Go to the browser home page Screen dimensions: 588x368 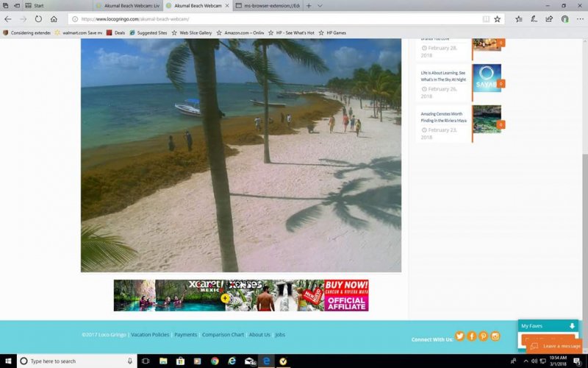[x=54, y=19]
